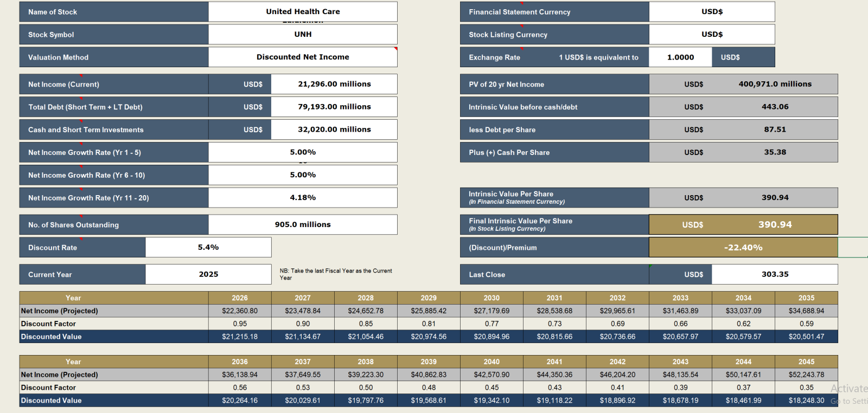Select the USD$ cell after exchange rate 1.0000
The width and height of the screenshot is (868, 413).
pyautogui.click(x=743, y=57)
